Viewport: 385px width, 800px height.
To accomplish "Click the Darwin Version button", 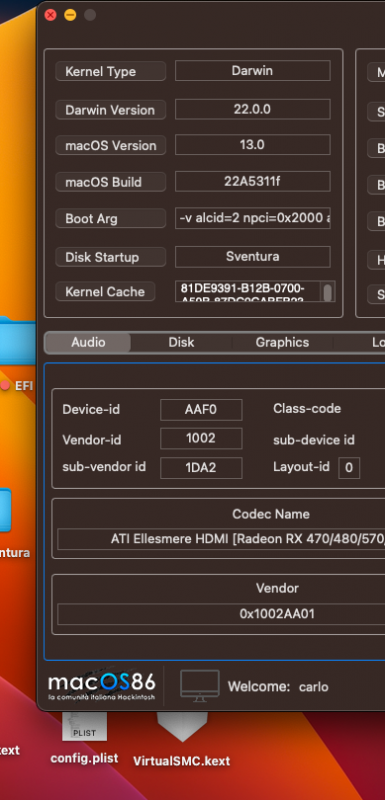I will pos(110,110).
